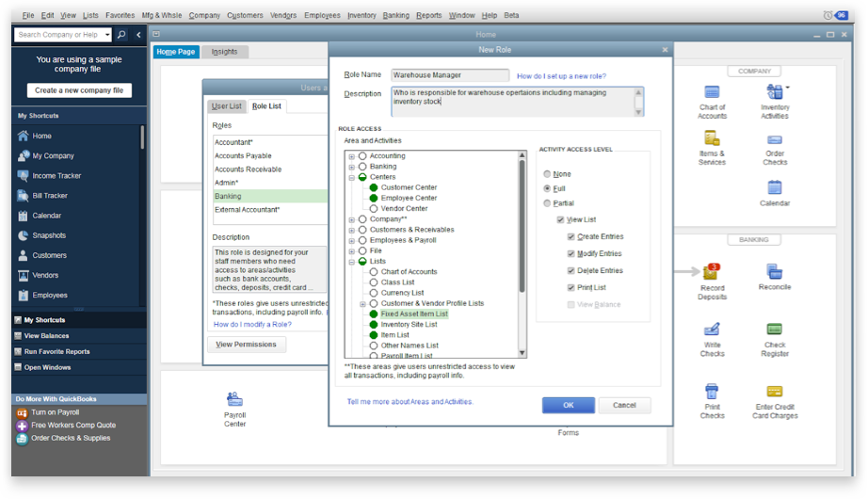
Task: Collapse the Centers tree node
Action: [x=351, y=178]
